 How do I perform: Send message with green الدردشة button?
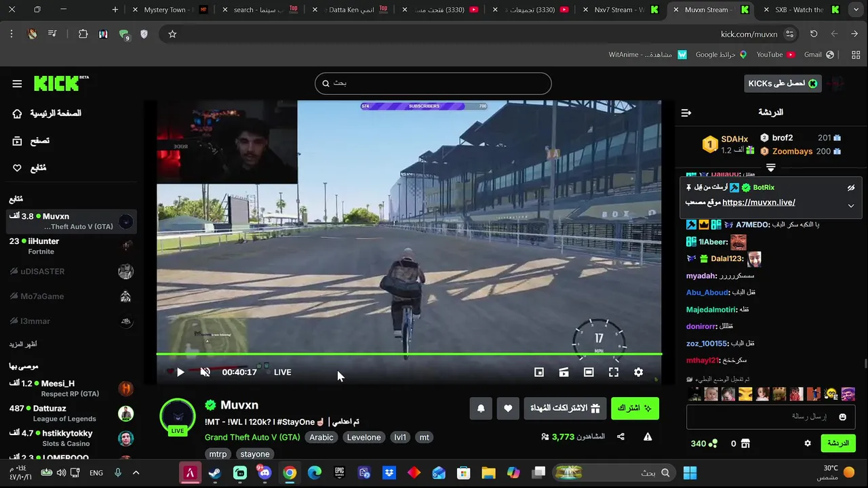coord(838,443)
